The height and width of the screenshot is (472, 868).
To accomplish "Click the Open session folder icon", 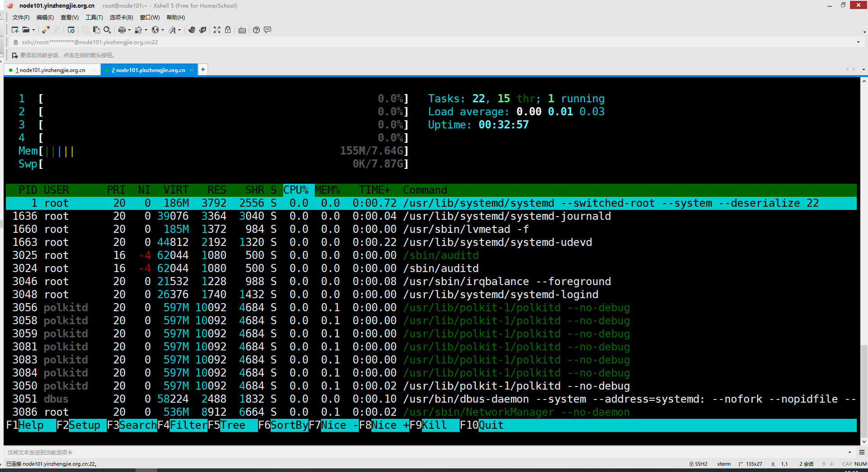I will (26, 30).
